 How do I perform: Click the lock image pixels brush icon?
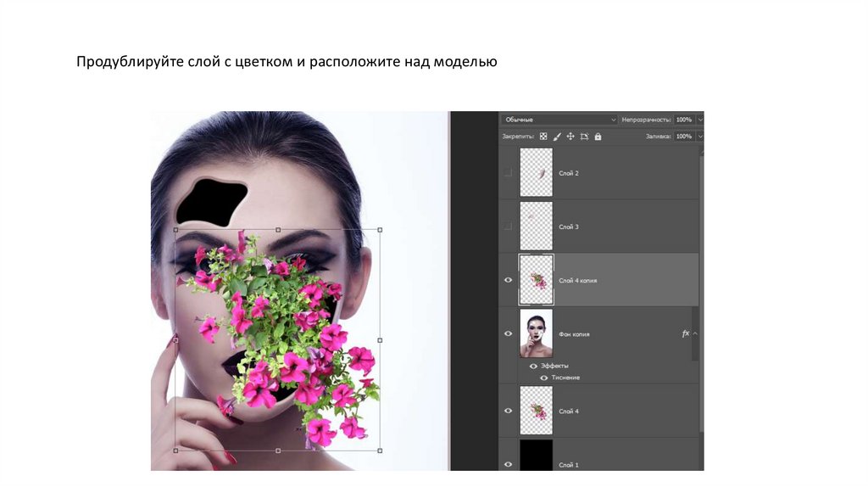pyautogui.click(x=557, y=136)
